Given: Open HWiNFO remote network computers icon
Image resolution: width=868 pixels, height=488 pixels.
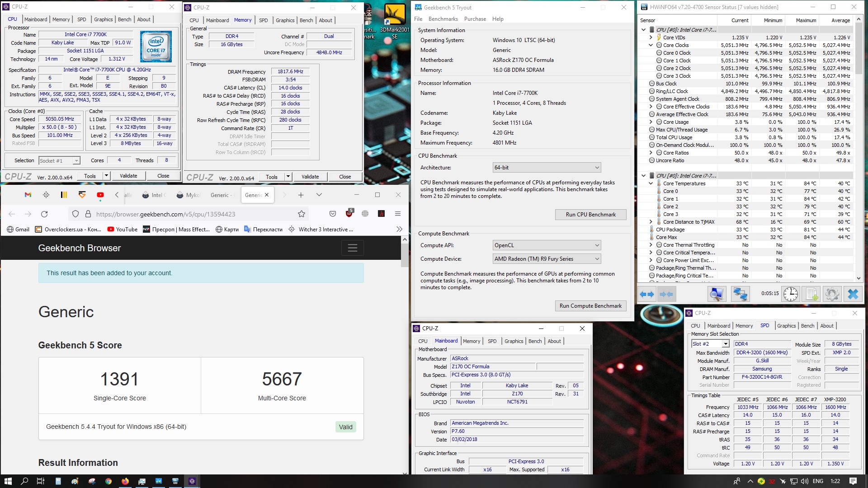Looking at the screenshot, I should coord(740,294).
